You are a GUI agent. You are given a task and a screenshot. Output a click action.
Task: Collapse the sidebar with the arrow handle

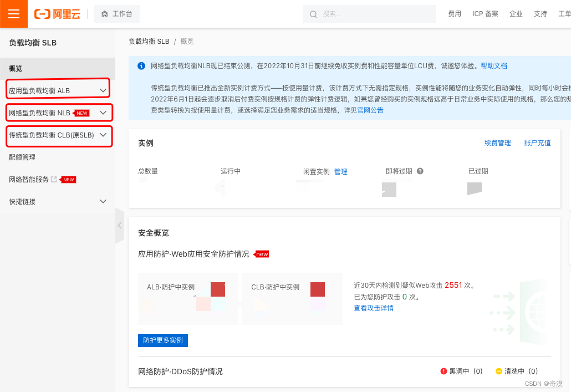click(119, 226)
